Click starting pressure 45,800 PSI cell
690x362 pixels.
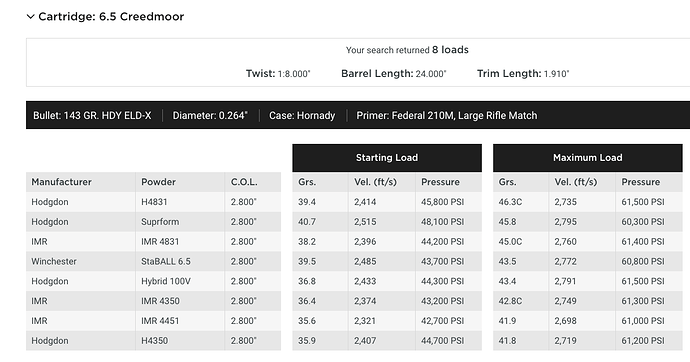(448, 202)
